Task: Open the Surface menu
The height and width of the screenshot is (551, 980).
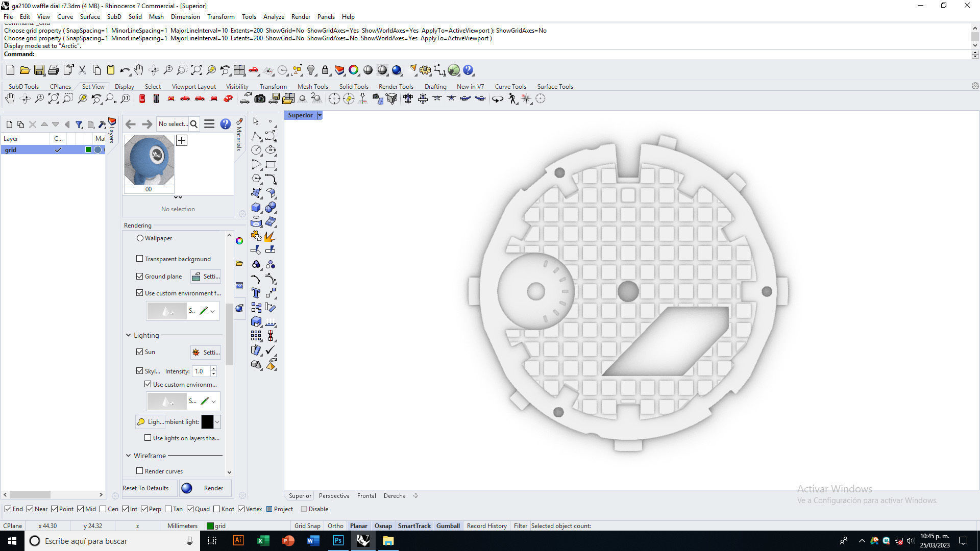Action: 90,16
